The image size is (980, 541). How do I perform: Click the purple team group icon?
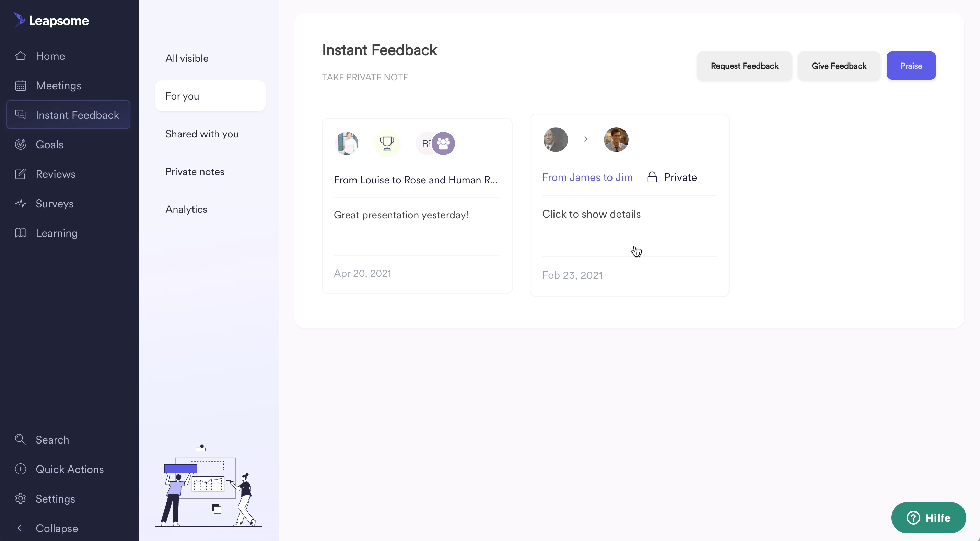[x=443, y=143]
